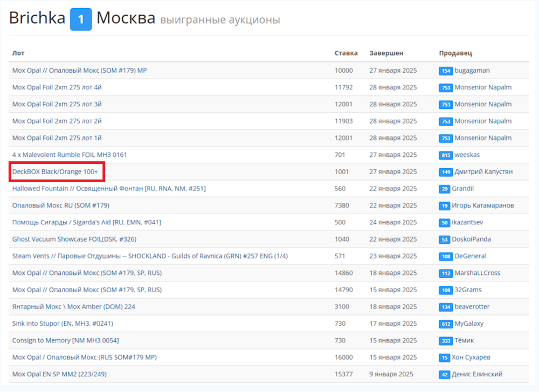
Task: Open the Steam Vents SHOCKLAND lot
Action: (x=150, y=256)
